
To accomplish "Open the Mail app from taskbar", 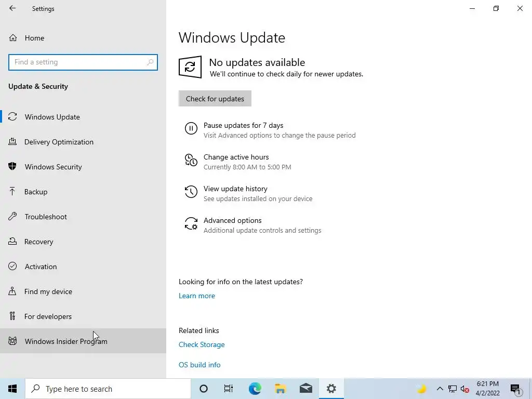I will pos(305,389).
